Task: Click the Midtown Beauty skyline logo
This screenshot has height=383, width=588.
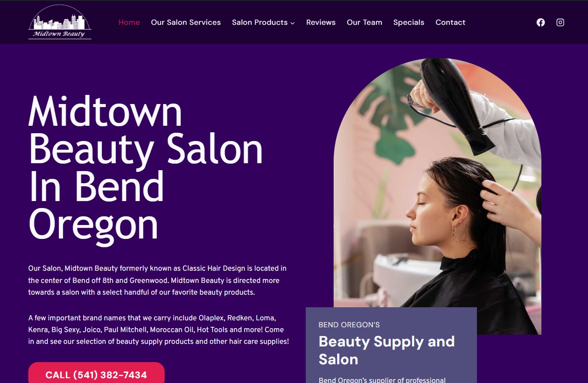Action: [60, 22]
